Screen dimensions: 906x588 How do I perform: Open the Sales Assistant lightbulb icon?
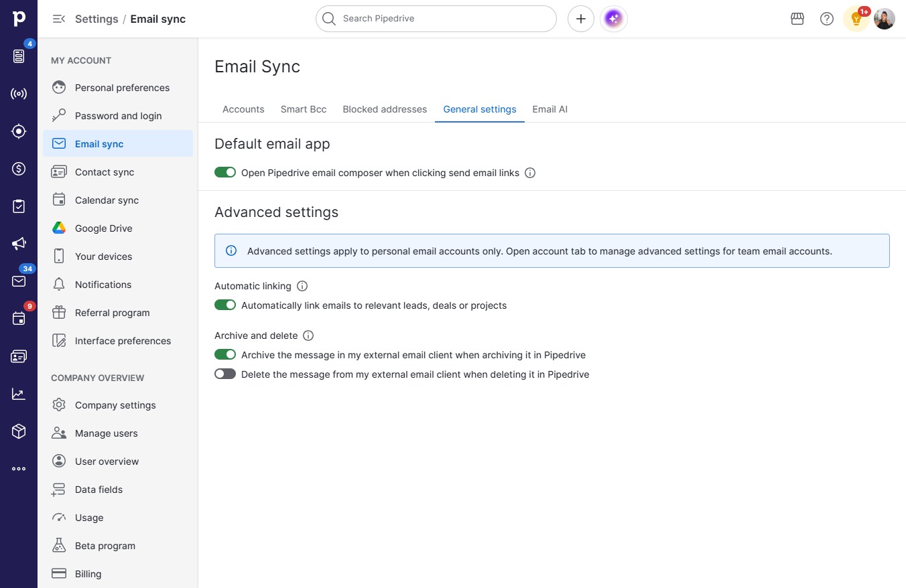856,19
